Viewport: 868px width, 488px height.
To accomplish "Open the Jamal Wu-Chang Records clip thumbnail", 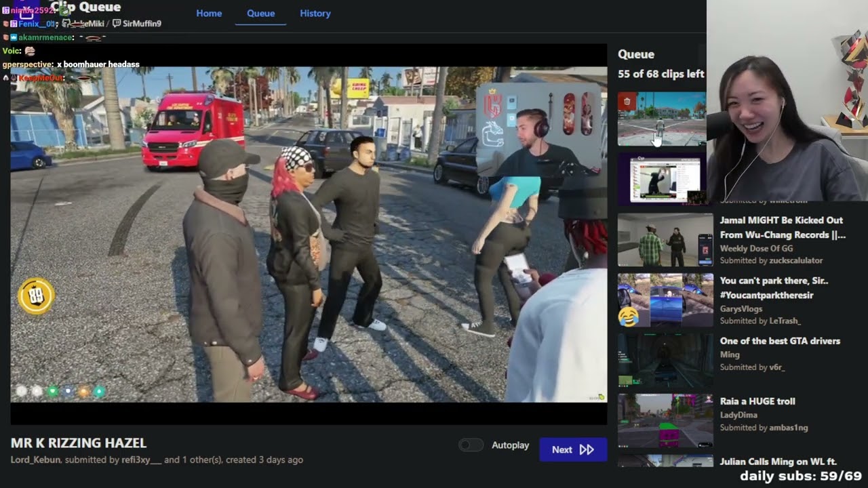I will (665, 240).
